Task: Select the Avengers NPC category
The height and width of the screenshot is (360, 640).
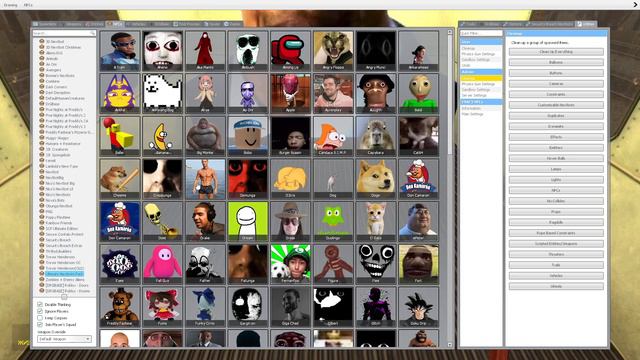Action: (53, 70)
